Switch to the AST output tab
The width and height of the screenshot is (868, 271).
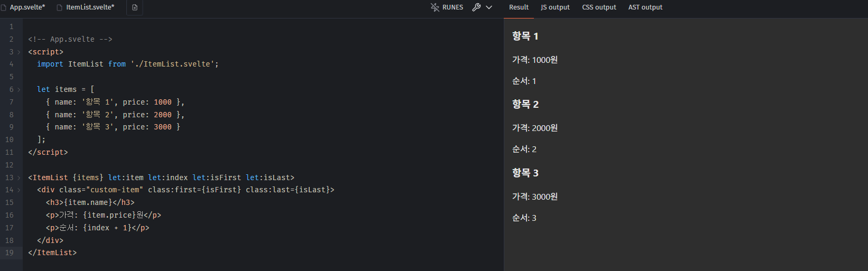(645, 7)
